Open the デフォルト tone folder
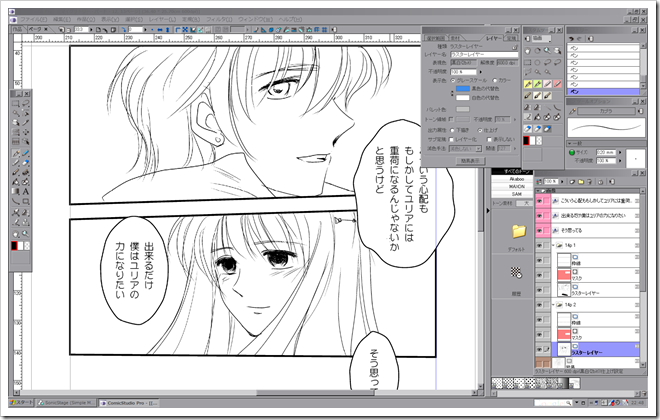 [x=519, y=231]
